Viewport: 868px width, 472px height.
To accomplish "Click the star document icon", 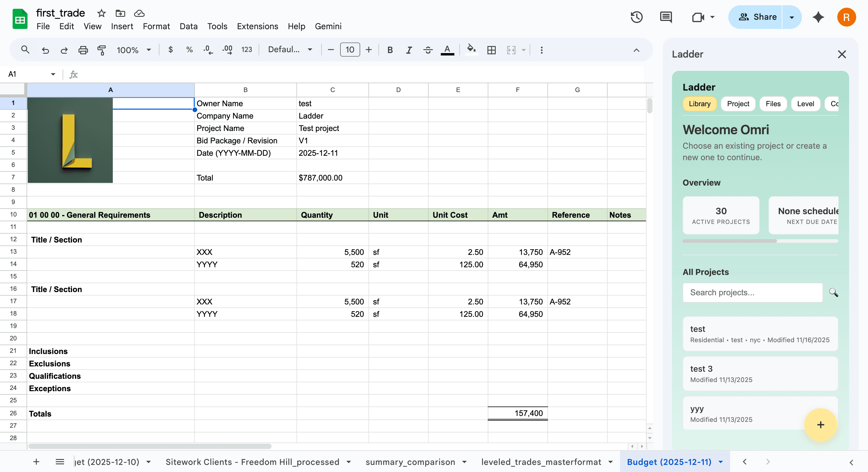I will [101, 14].
